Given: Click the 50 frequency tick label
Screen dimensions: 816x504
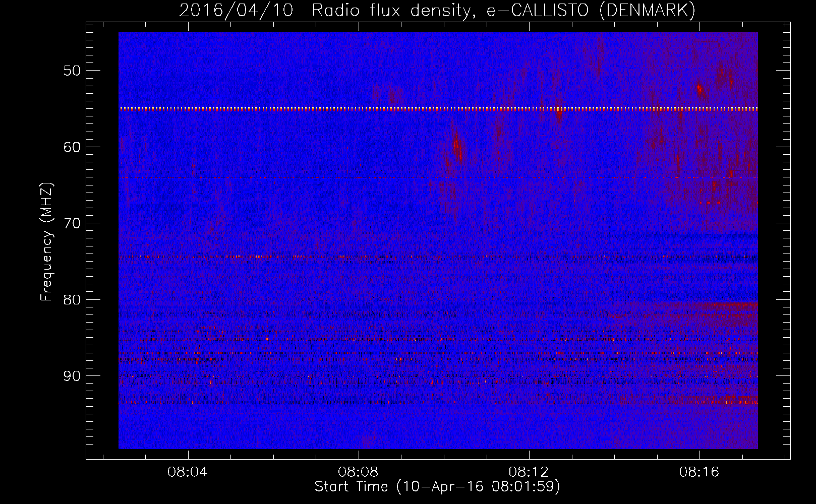Looking at the screenshot, I should (72, 71).
